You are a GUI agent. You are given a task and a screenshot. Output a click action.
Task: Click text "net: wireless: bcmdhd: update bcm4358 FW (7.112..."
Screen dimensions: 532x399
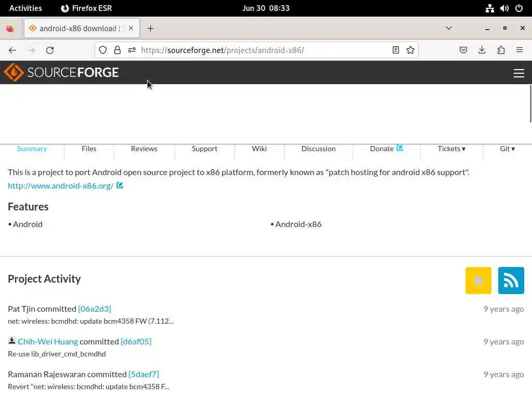tap(90, 321)
